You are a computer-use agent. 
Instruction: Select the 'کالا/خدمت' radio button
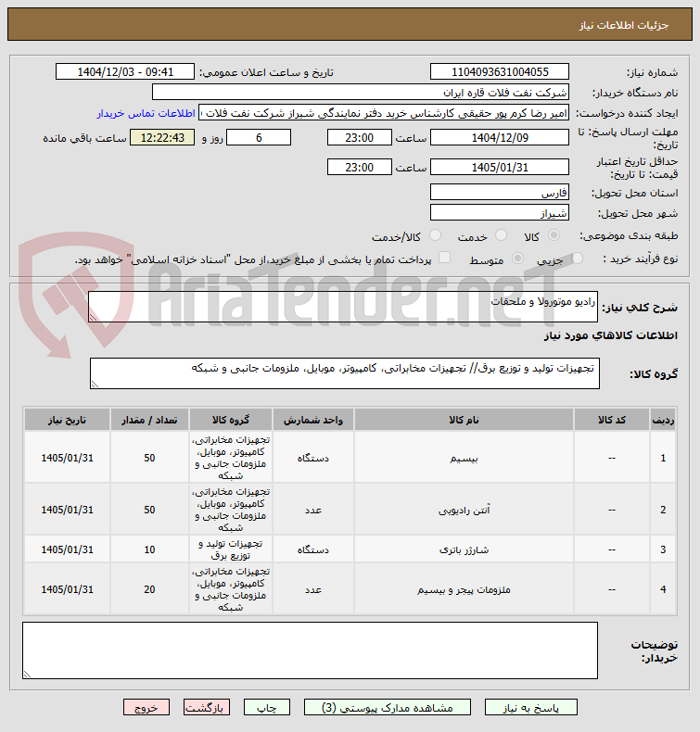(x=435, y=235)
